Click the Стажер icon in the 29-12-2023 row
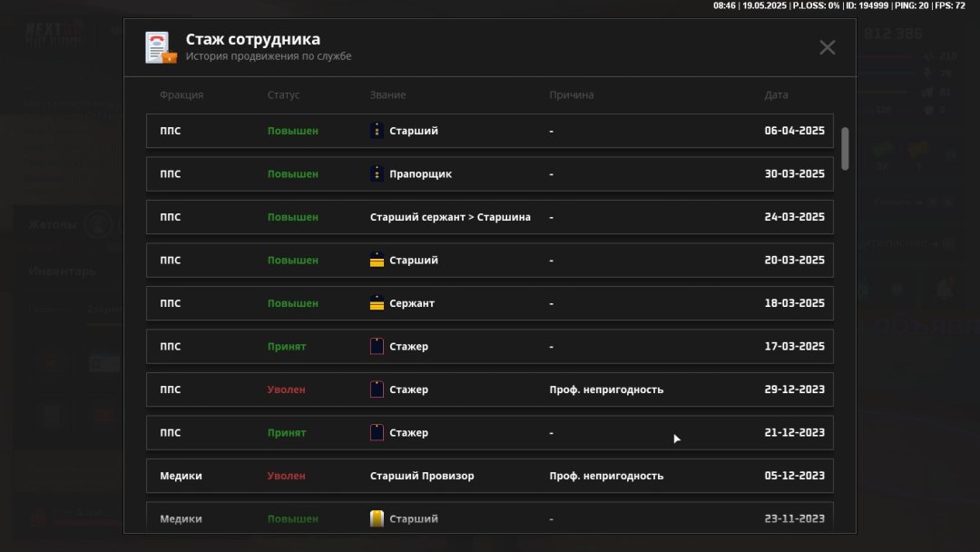The height and width of the screenshot is (552, 980). pos(377,389)
